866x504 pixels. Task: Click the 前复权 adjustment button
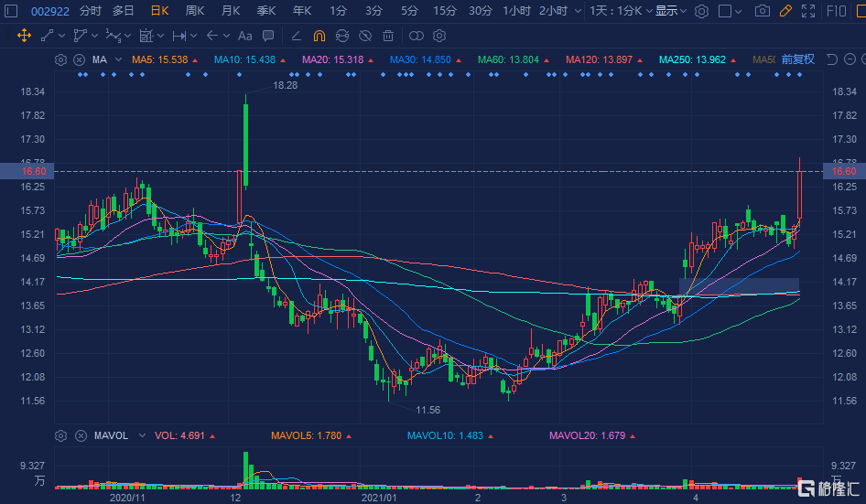(798, 59)
